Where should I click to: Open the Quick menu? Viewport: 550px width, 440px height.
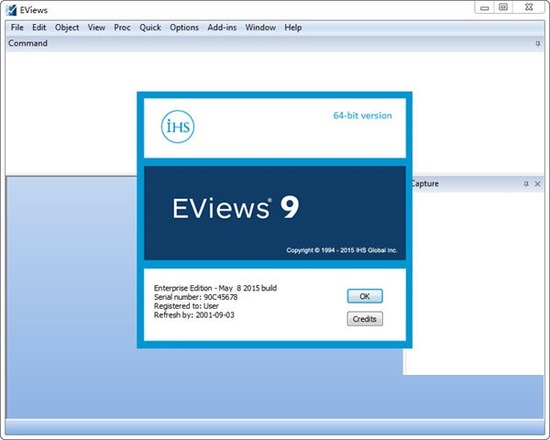tap(150, 27)
